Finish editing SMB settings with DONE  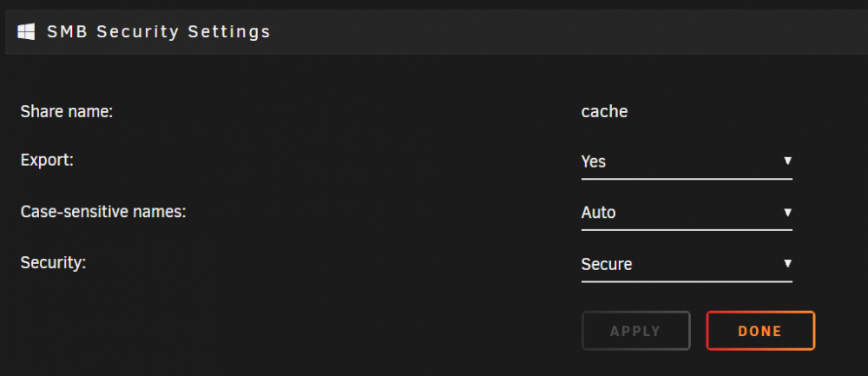tap(760, 331)
